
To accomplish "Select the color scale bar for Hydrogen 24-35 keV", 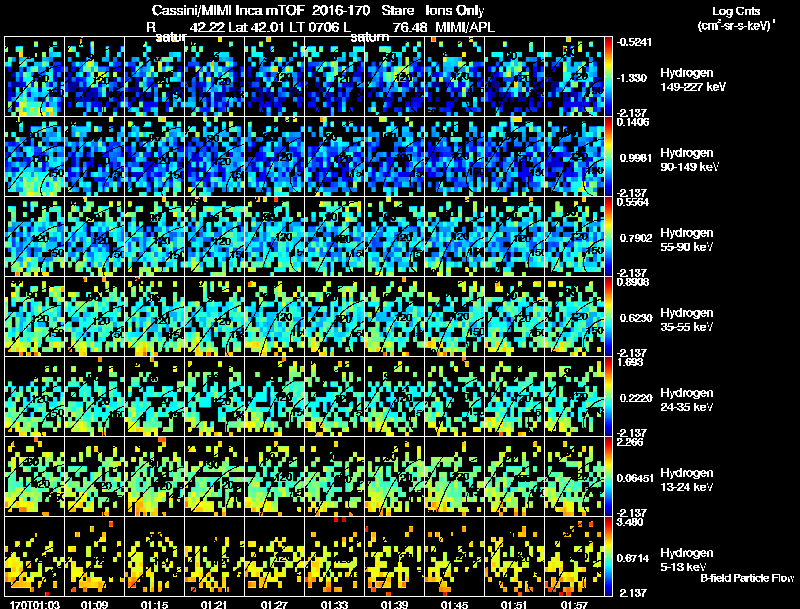I will [x=608, y=397].
